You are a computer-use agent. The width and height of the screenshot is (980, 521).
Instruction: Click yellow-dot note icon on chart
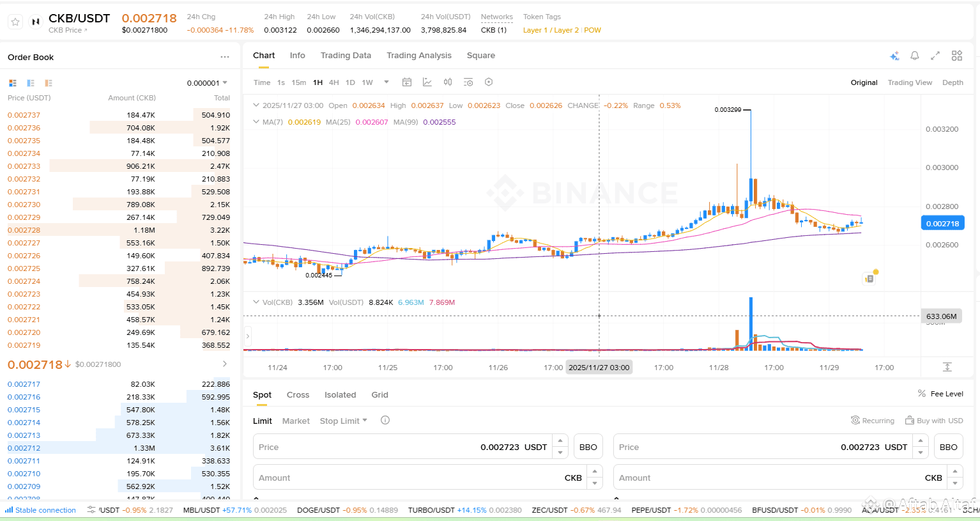coord(869,278)
